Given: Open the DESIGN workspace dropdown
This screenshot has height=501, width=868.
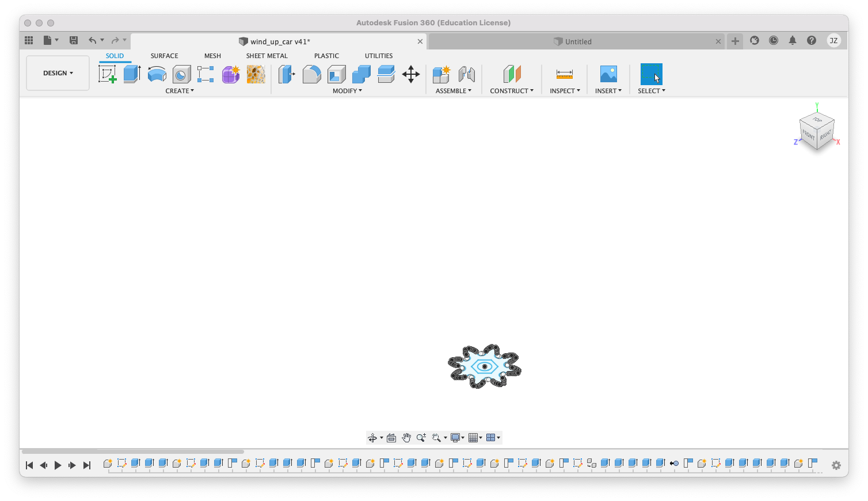Looking at the screenshot, I should coord(58,73).
